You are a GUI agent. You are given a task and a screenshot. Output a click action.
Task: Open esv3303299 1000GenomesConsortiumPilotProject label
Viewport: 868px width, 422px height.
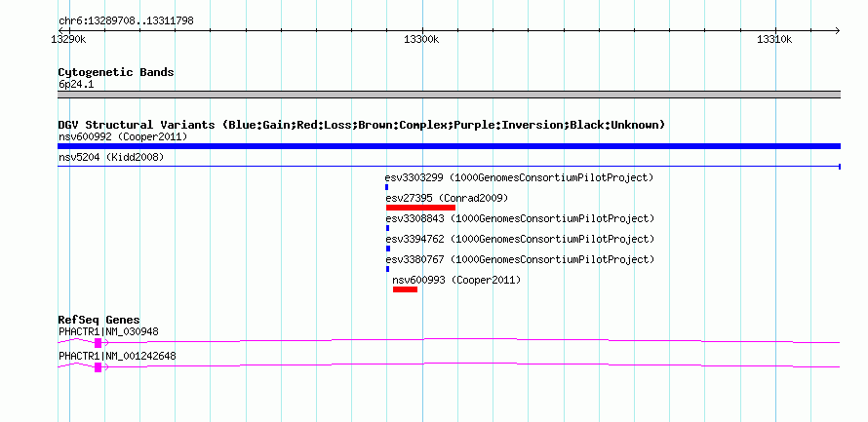click(x=519, y=178)
